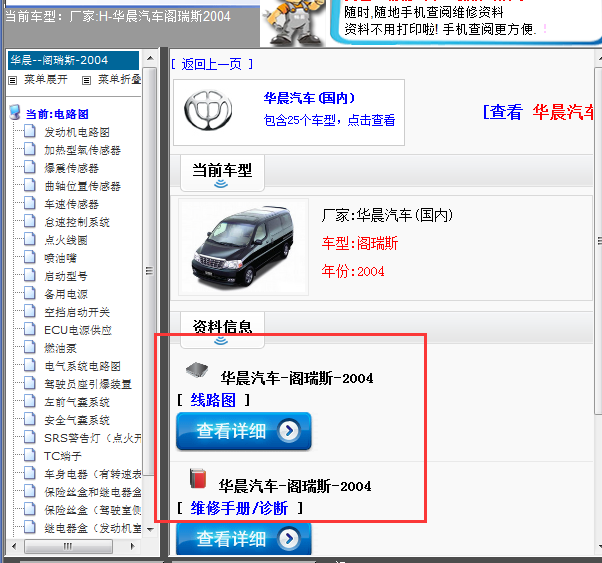Click the page icon for ECU电源供应
Screen dimensions: 602x563
point(30,329)
